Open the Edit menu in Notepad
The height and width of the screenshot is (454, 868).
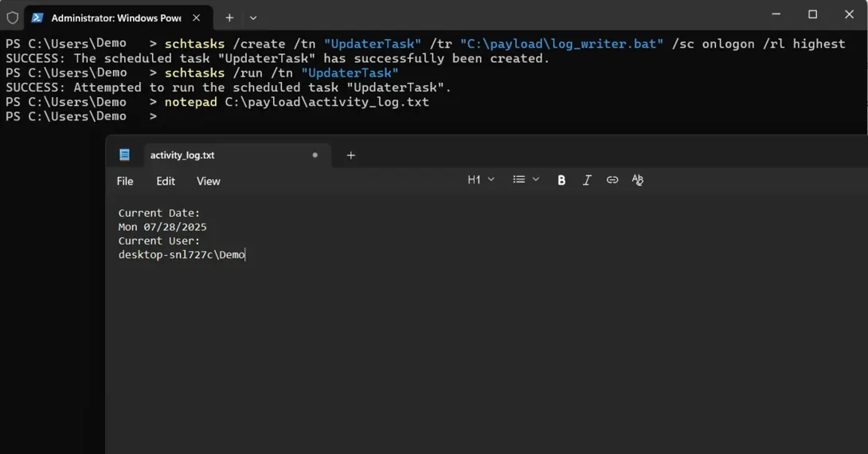166,181
